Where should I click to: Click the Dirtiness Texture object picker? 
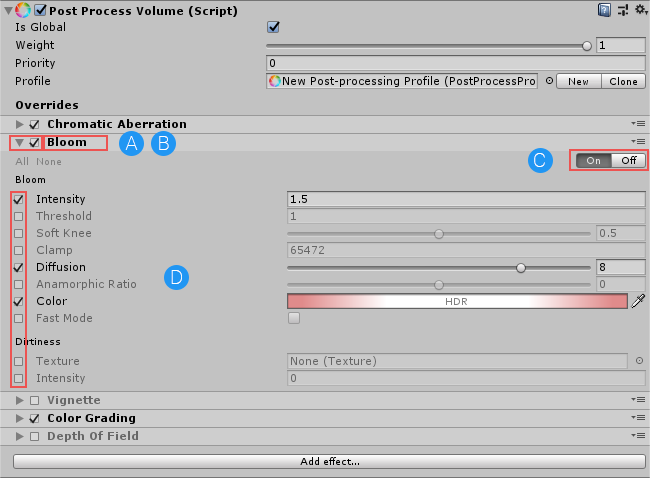click(638, 361)
